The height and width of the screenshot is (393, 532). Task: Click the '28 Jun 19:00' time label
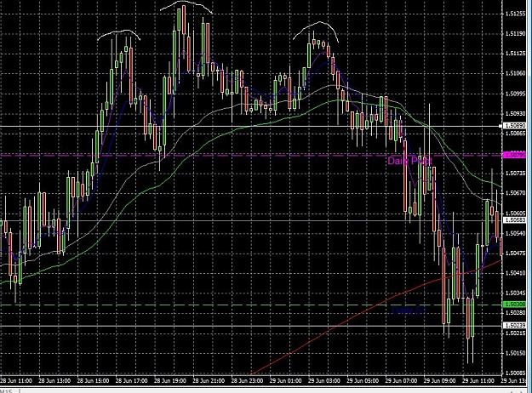tap(170, 381)
